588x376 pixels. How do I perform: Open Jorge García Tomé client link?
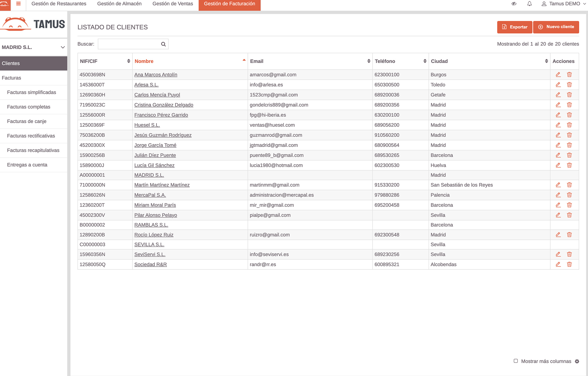(x=155, y=145)
